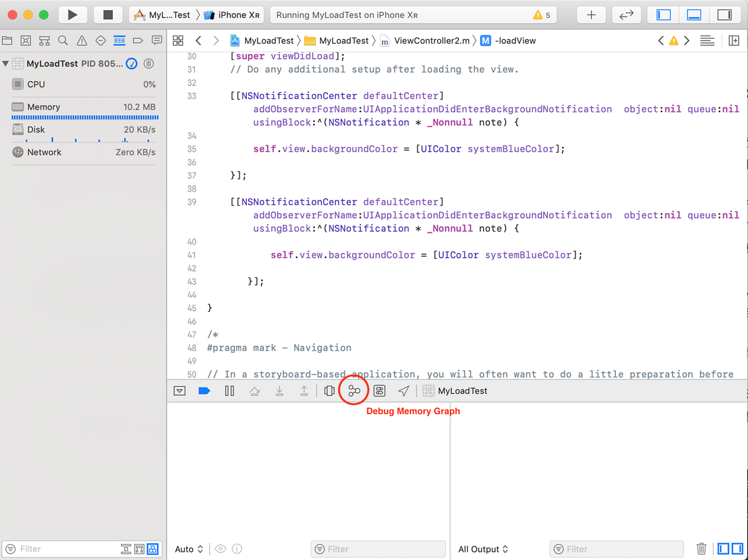Clear the console with the trash icon
Screen dimensions: 748x560
point(701,549)
